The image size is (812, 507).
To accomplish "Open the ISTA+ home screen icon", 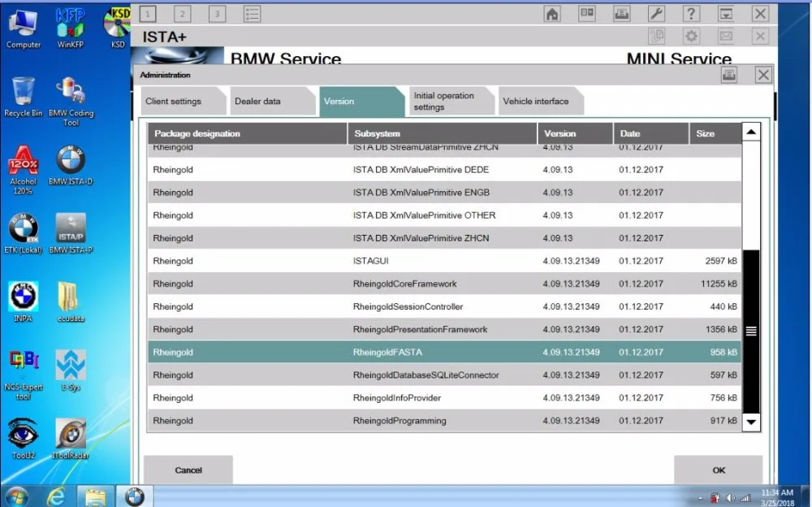I will coord(552,14).
